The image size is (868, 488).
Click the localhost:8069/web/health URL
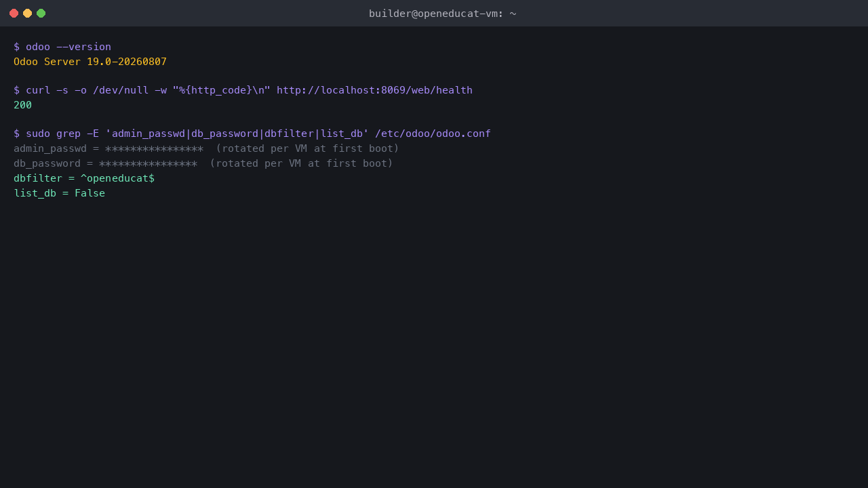point(374,90)
